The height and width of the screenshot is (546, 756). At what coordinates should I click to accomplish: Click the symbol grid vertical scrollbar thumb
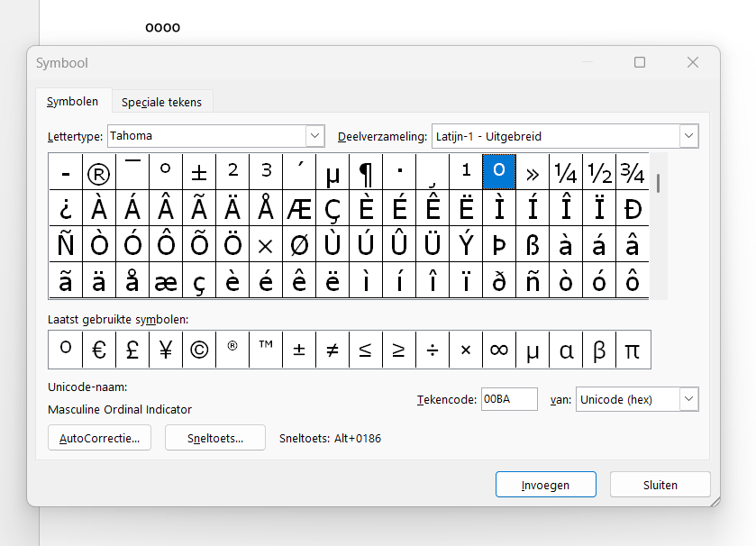tap(658, 183)
